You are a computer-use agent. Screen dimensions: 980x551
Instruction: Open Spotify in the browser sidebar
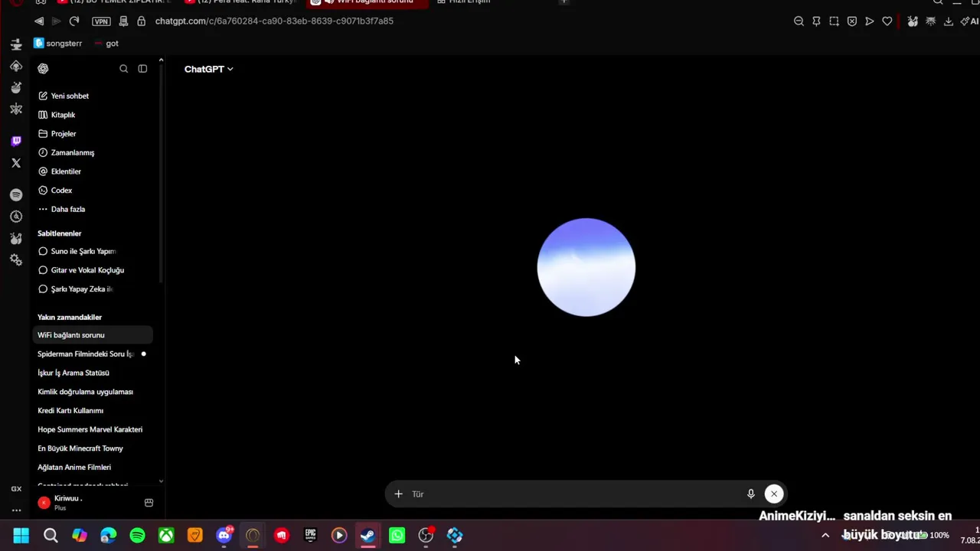tap(16, 195)
